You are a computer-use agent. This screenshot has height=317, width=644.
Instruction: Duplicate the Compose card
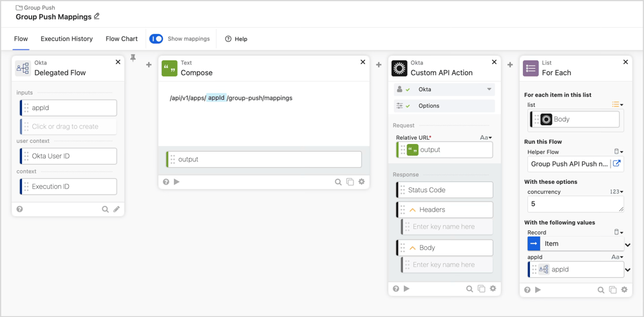pyautogui.click(x=350, y=182)
